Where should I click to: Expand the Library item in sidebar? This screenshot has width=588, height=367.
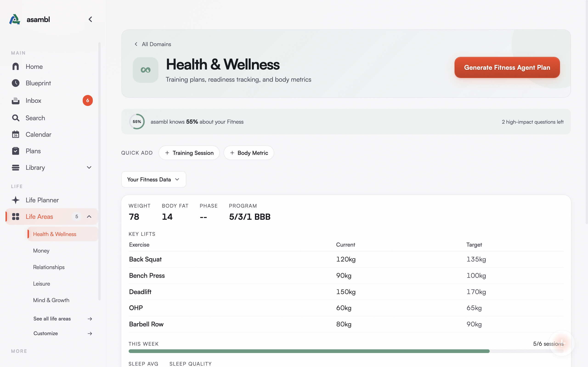(x=89, y=167)
